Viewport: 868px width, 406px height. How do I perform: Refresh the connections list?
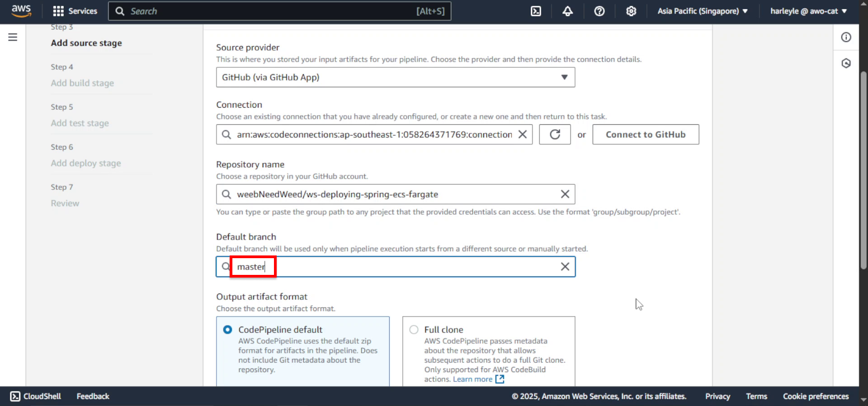[x=555, y=134]
